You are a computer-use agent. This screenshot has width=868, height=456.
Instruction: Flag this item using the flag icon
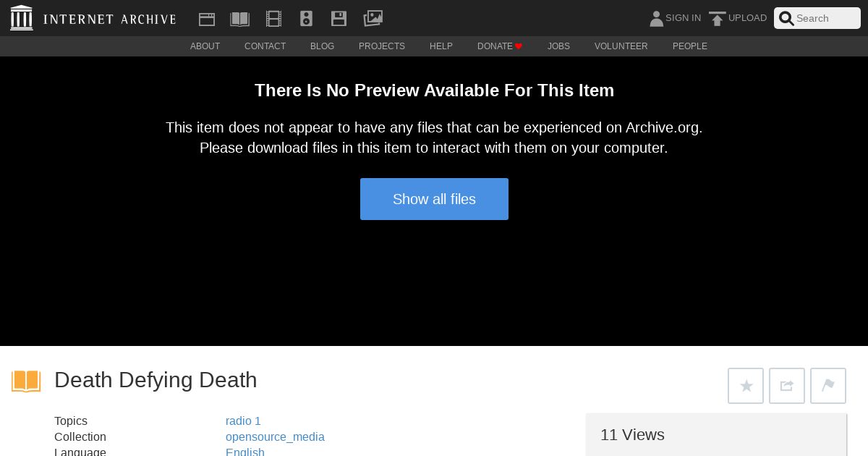(828, 386)
